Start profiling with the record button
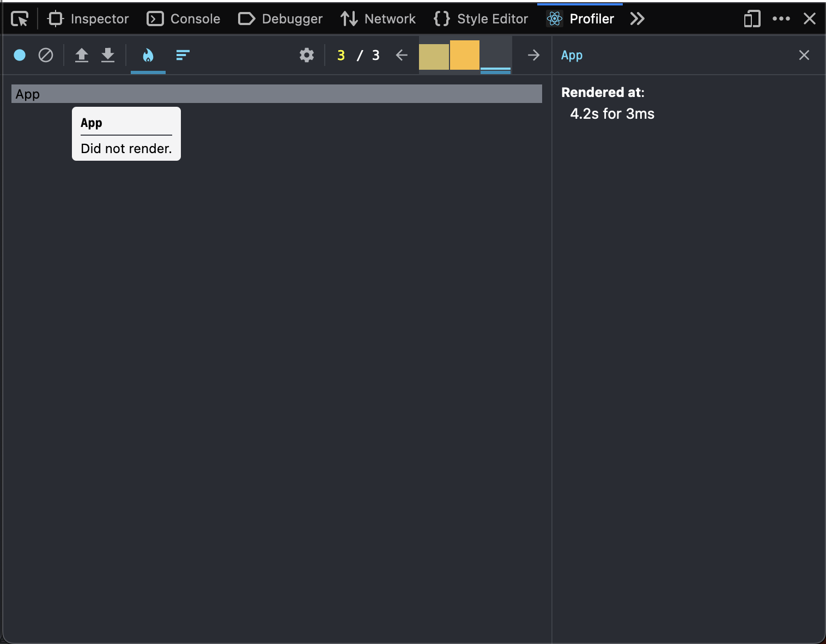 [x=20, y=55]
